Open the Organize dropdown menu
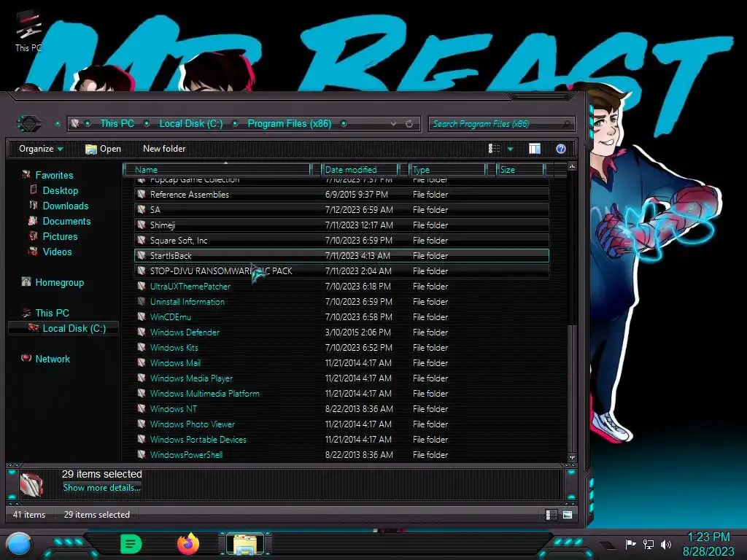Viewport: 747px width, 560px height. (41, 149)
